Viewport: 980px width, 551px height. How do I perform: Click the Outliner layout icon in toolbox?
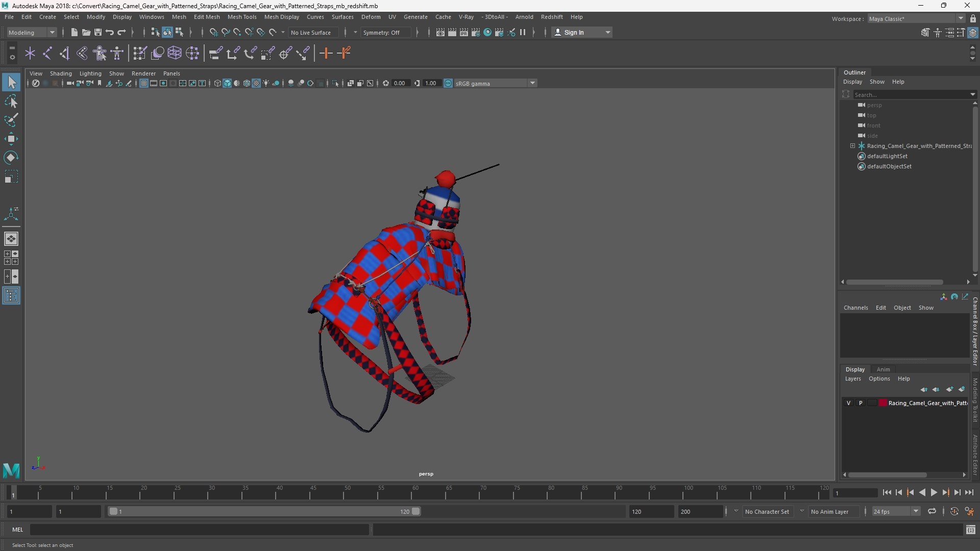(11, 296)
